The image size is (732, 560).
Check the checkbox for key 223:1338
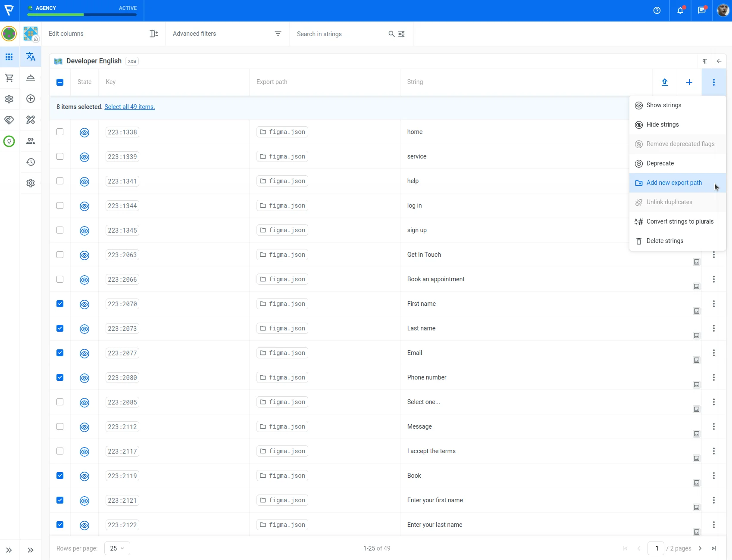click(x=60, y=132)
